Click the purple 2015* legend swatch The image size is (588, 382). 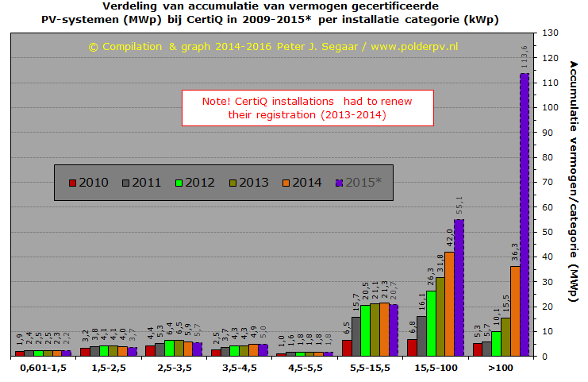click(x=340, y=183)
